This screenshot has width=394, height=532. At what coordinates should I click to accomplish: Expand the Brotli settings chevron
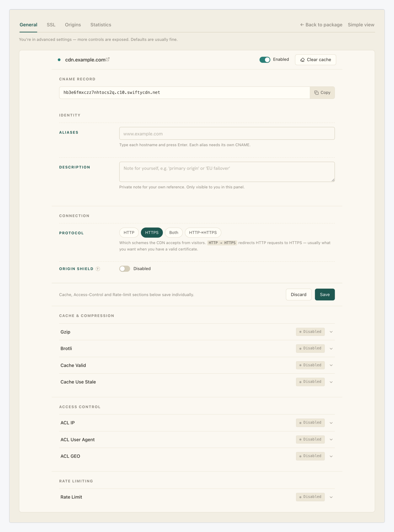pyautogui.click(x=331, y=349)
